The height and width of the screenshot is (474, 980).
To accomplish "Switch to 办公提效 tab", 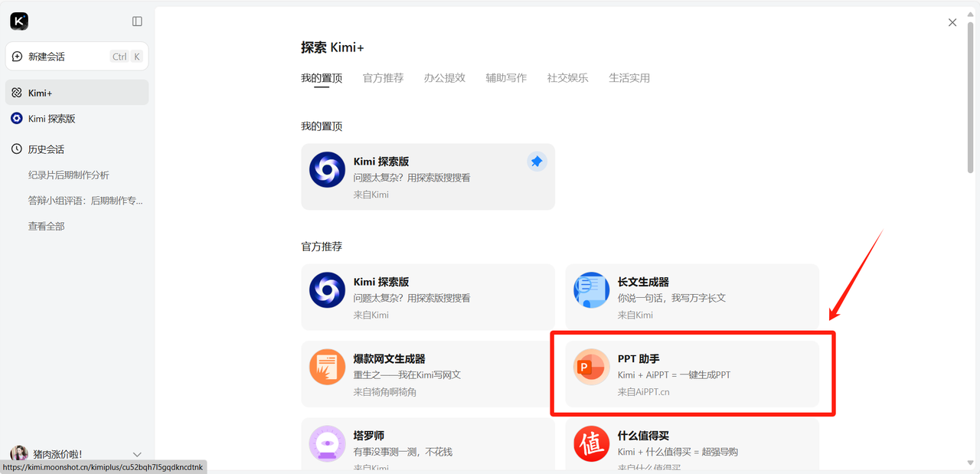I will (x=445, y=78).
